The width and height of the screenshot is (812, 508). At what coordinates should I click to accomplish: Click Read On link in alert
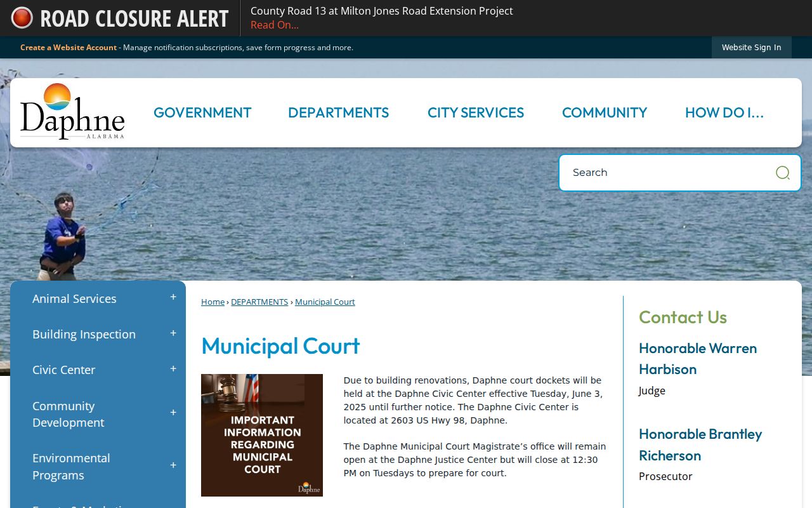click(275, 25)
